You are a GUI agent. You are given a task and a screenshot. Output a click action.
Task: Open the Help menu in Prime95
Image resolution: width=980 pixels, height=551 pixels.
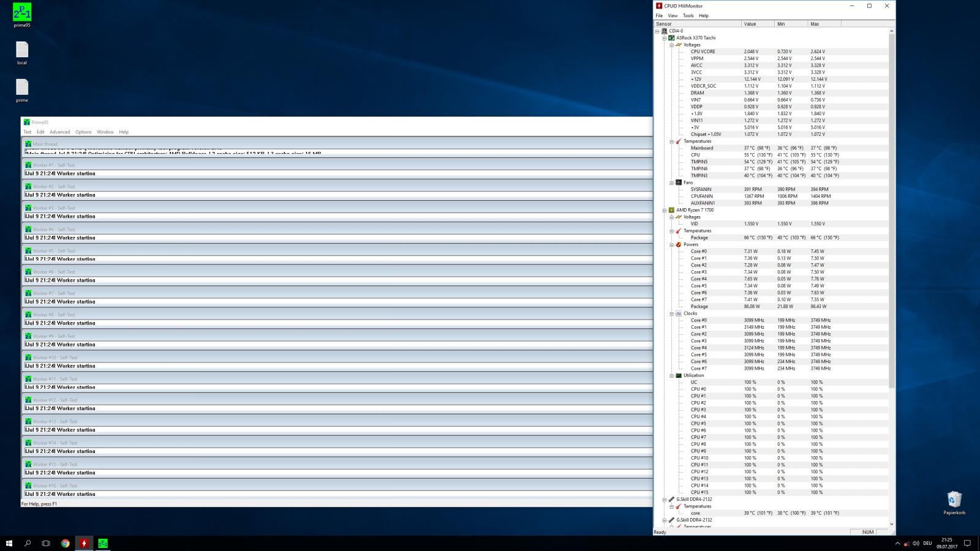click(124, 132)
